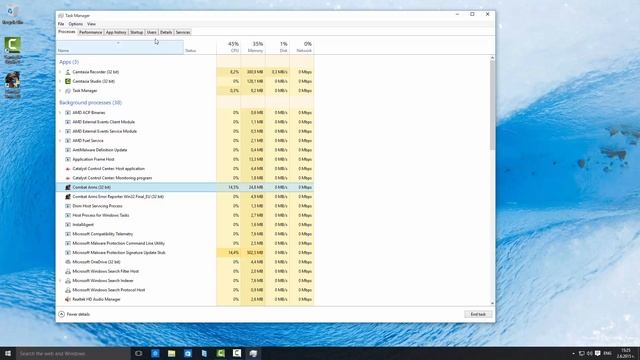Switch to the App history tab
The width and height of the screenshot is (640, 360).
116,32
